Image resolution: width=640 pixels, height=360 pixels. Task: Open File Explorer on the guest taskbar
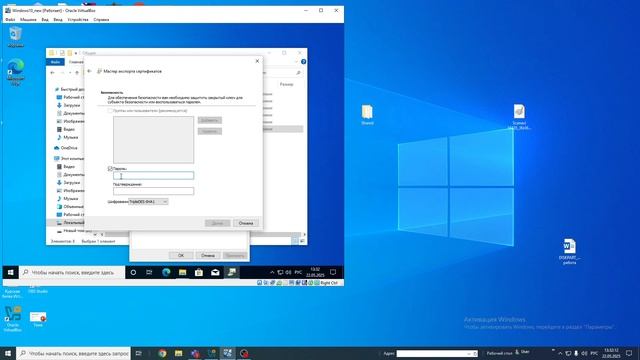pos(182,272)
